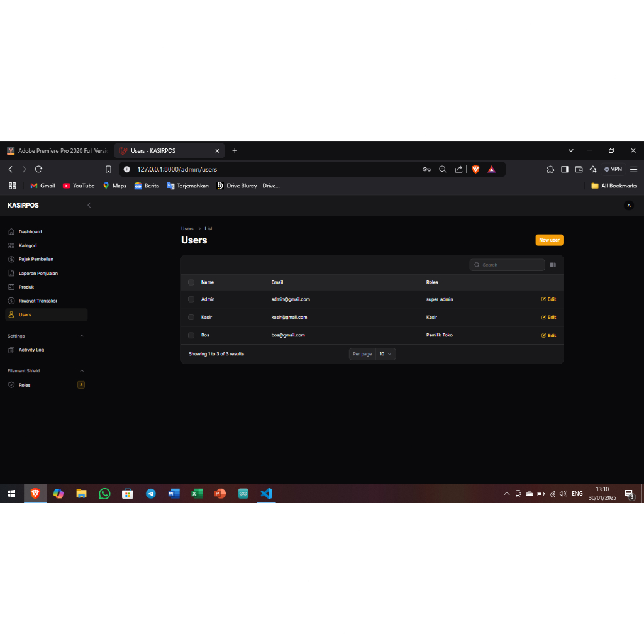Open Windows Start menu
Image resolution: width=644 pixels, height=644 pixels.
tap(11, 494)
